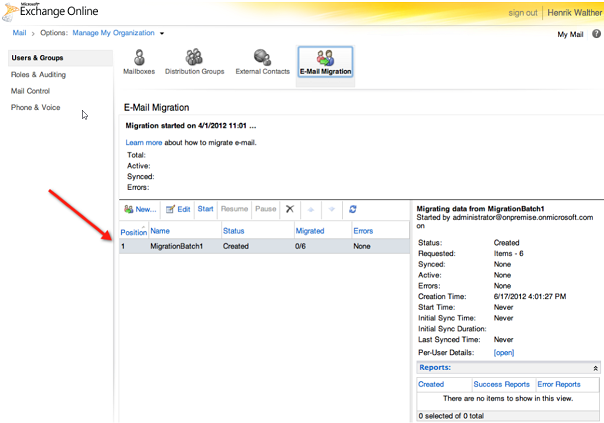Click the Mail breadcrumb link
Screen dimensions: 604x423
(19, 33)
